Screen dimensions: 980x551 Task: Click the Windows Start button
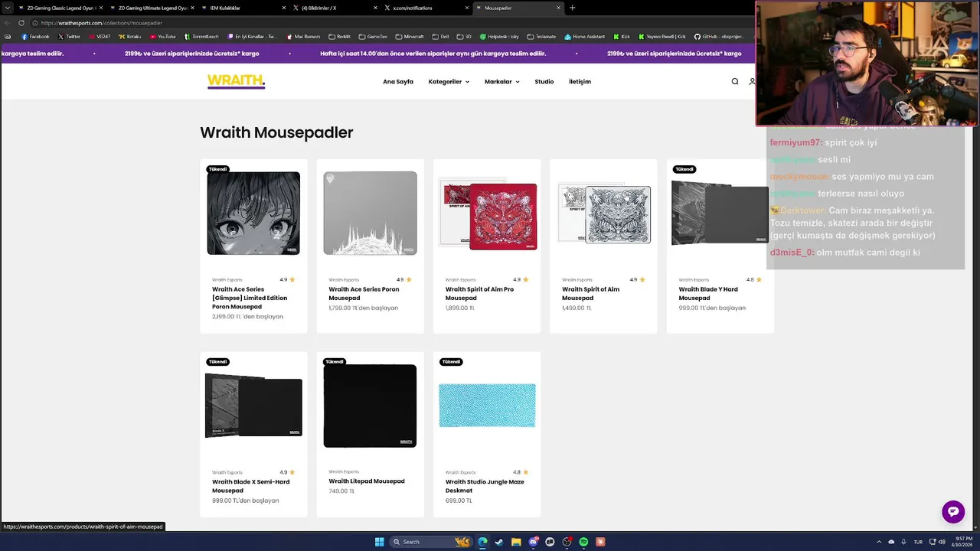379,542
